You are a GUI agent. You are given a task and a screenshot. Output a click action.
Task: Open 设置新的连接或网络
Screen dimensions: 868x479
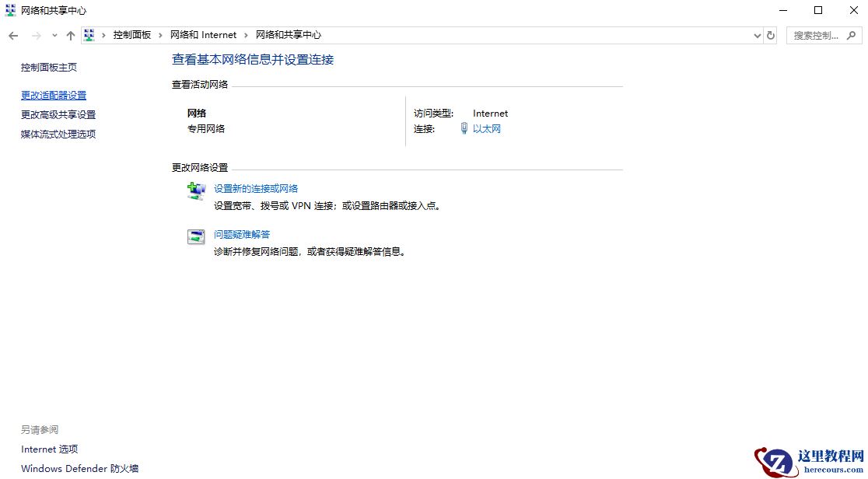click(x=257, y=187)
